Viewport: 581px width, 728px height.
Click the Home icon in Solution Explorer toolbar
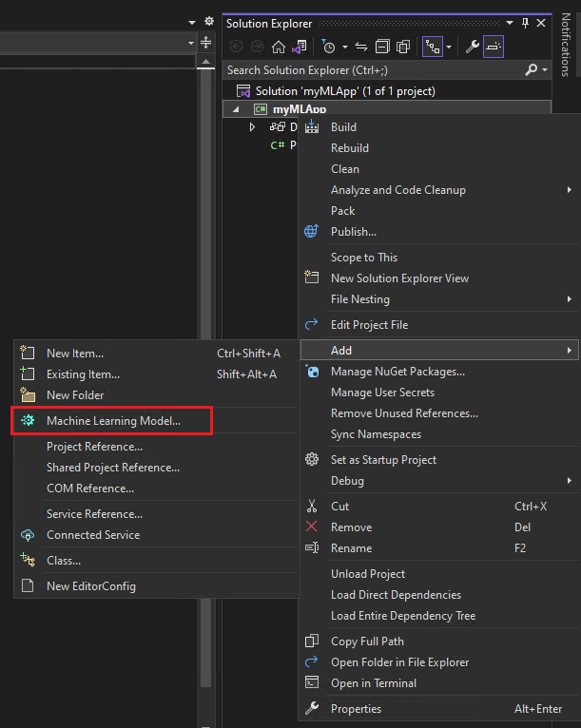pos(279,47)
